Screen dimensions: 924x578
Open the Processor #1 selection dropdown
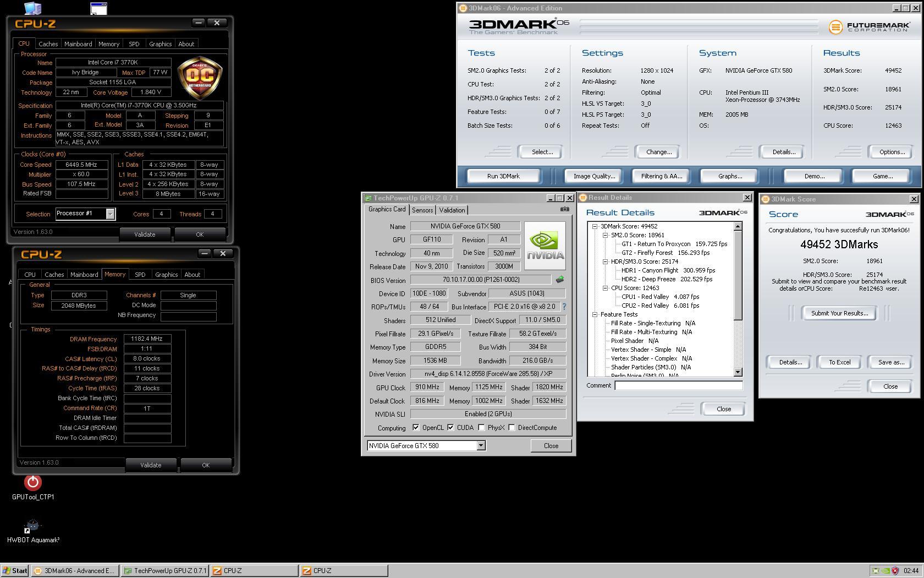[x=110, y=214]
